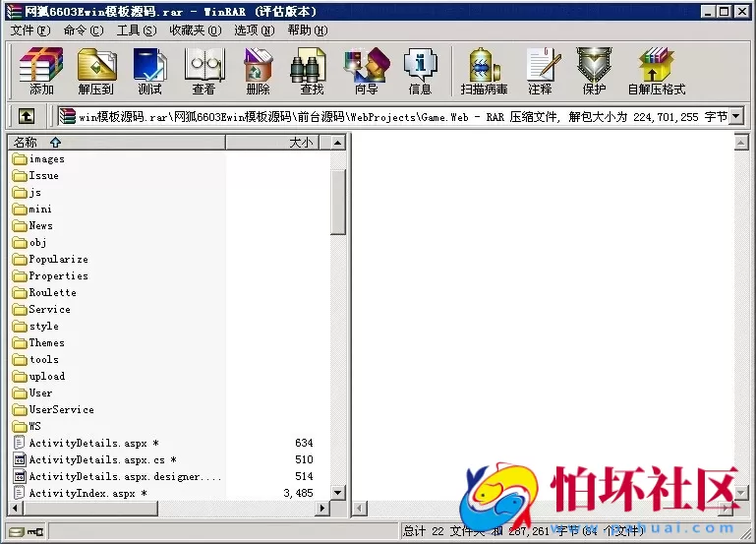Select the tools folder
This screenshot has height=544, width=756.
pyautogui.click(x=35, y=359)
